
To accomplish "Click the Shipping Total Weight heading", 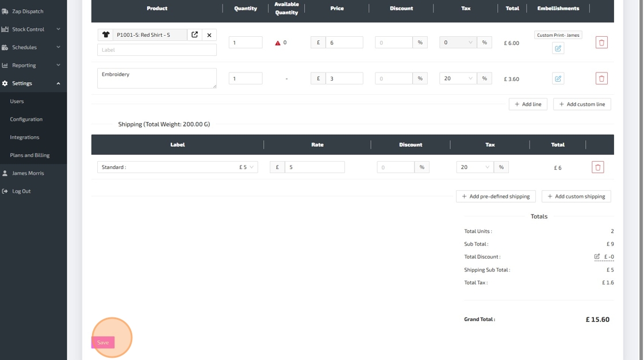I will click(x=164, y=124).
